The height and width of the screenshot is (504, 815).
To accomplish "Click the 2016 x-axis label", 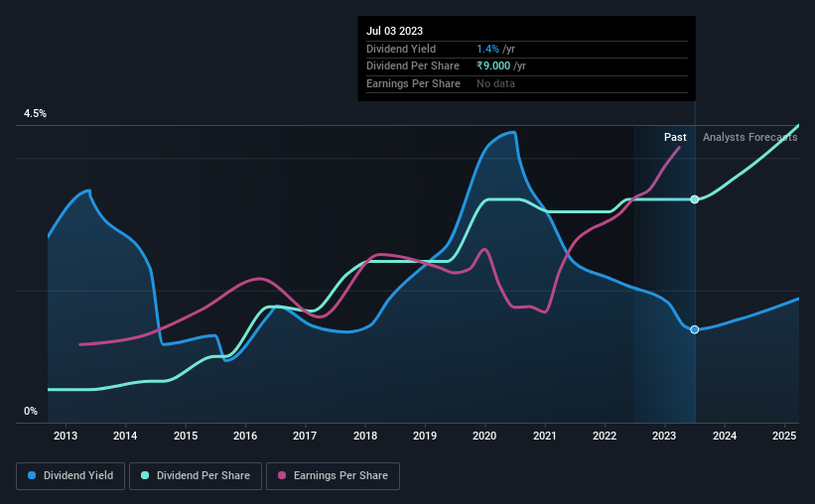I will (245, 436).
